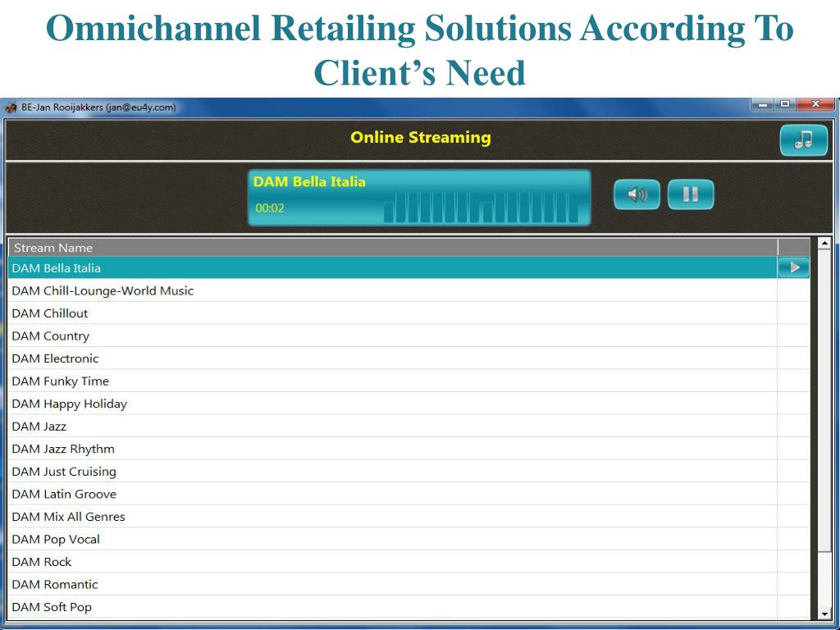Image resolution: width=840 pixels, height=630 pixels.
Task: Click the 00:02 elapsed time display
Action: [x=269, y=208]
